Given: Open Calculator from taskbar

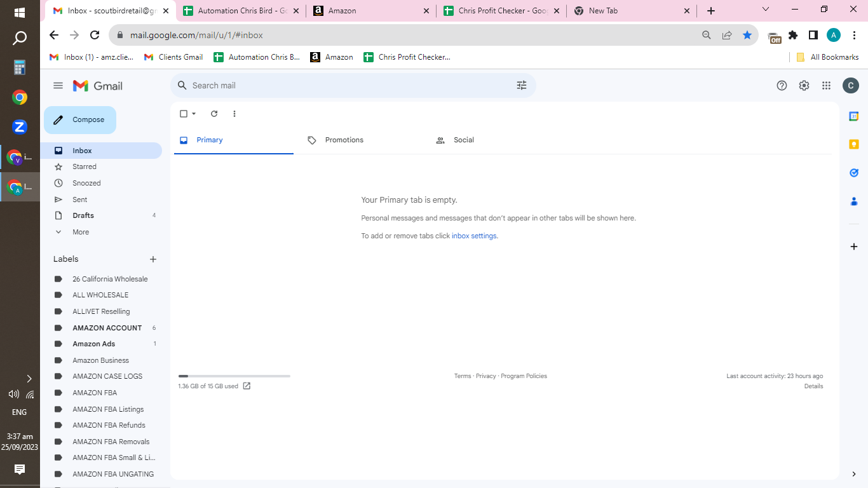Looking at the screenshot, I should coord(20,67).
